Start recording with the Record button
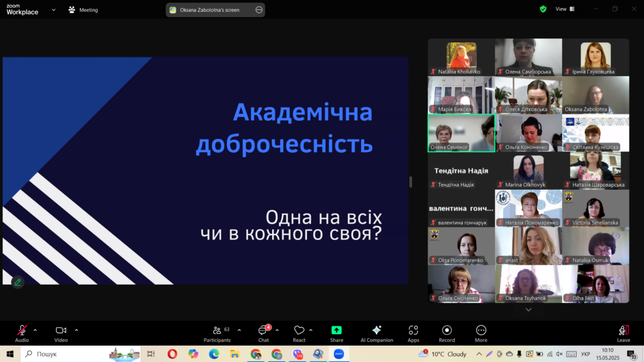This screenshot has height=362, width=644. pos(447,333)
